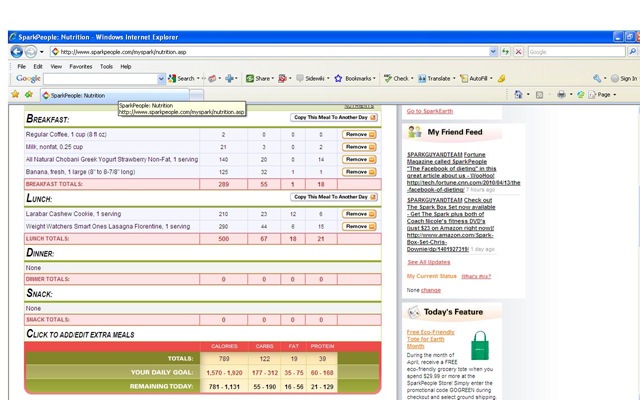The width and height of the screenshot is (640, 400).
Task: Click the browser Back arrow button
Action: 16,52
